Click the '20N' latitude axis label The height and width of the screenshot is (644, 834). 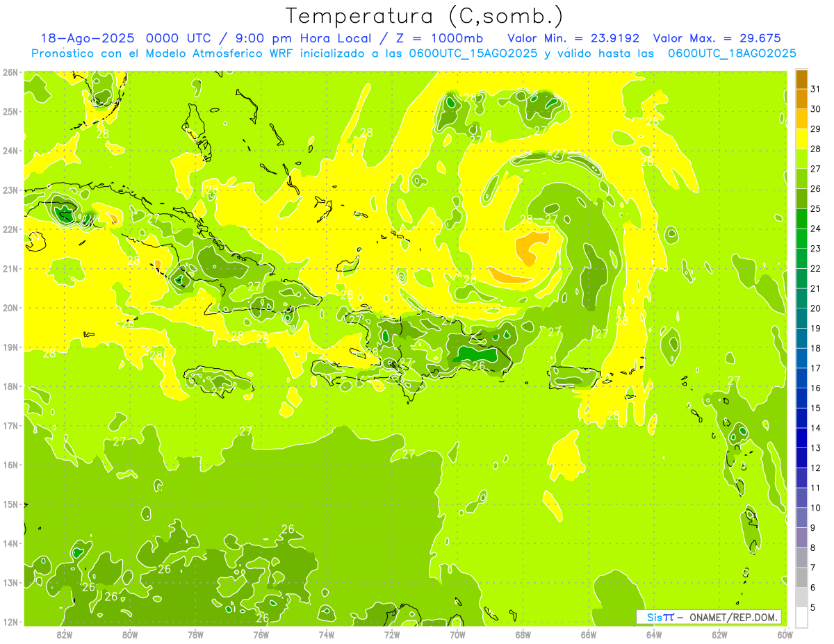10,308
